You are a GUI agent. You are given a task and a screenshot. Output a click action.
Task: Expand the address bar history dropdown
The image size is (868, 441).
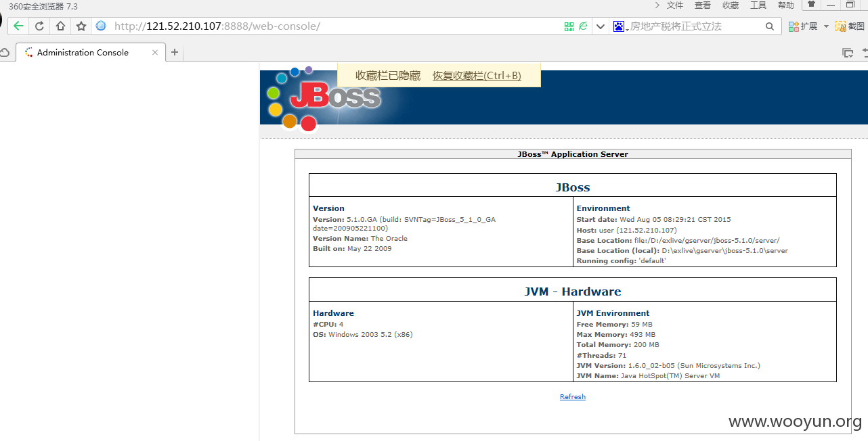(600, 26)
